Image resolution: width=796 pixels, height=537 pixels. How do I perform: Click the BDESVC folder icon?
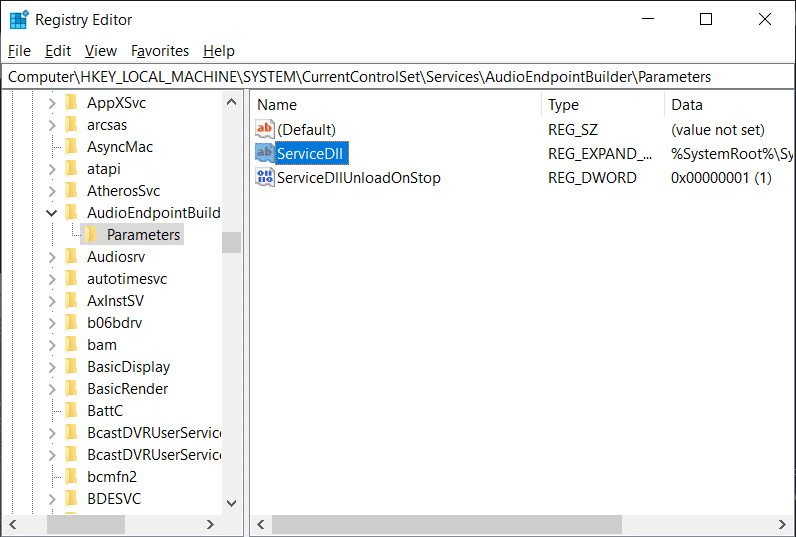pos(72,498)
